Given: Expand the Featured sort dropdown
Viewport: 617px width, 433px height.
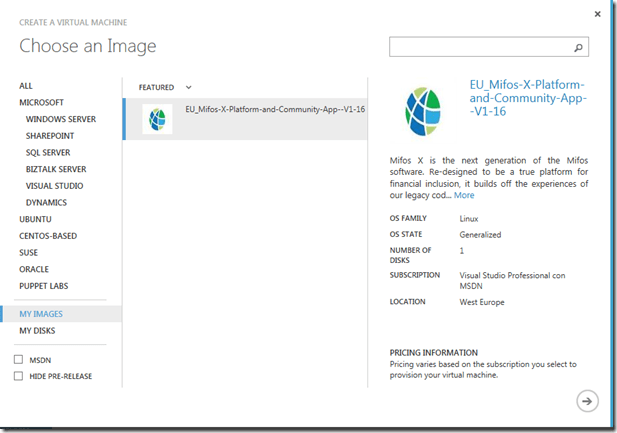Looking at the screenshot, I should coord(188,88).
